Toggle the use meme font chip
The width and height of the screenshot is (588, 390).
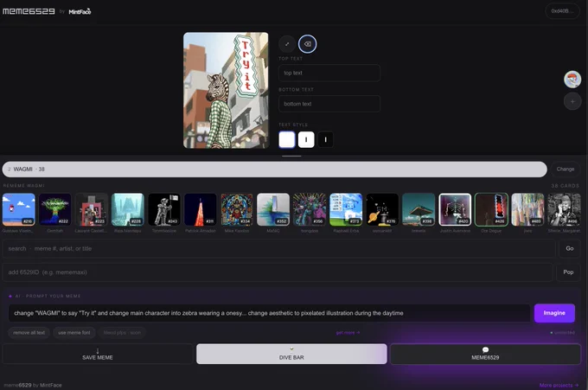[x=74, y=333]
